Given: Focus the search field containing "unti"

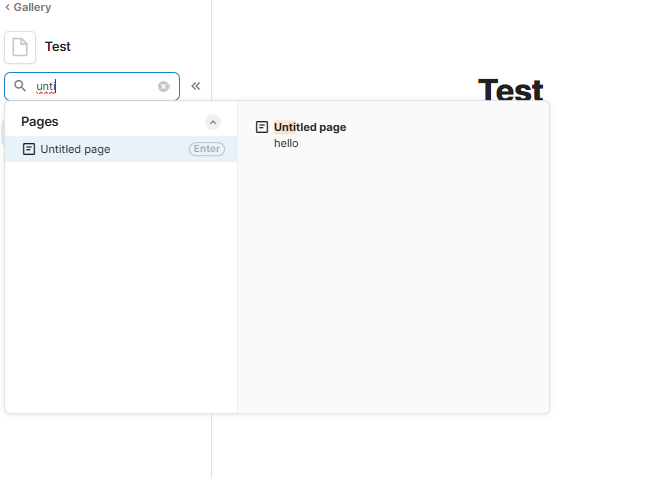Looking at the screenshot, I should click(95, 86).
